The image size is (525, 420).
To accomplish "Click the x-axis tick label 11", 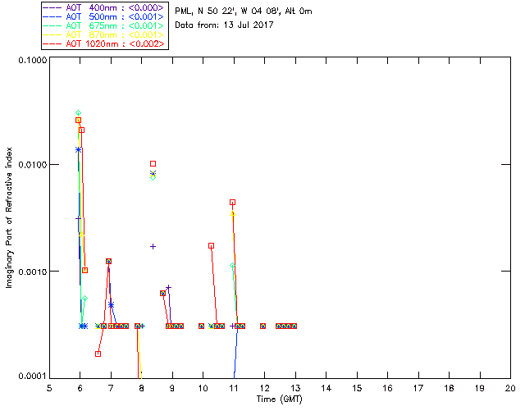I will coord(234,388).
